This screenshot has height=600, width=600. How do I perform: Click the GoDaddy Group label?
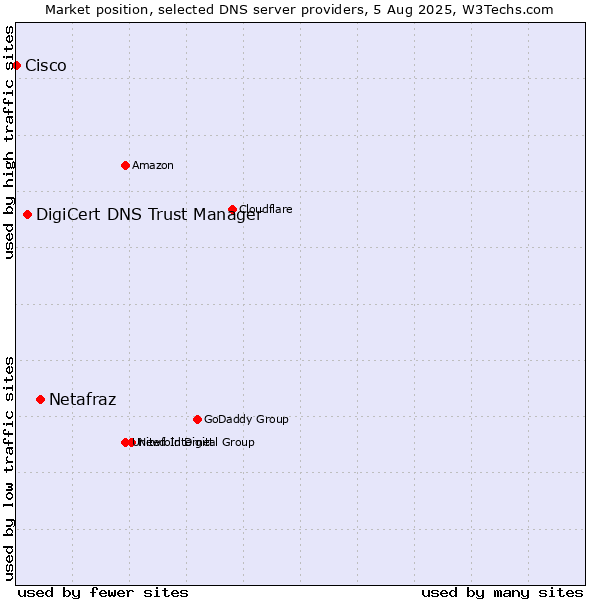[246, 419]
